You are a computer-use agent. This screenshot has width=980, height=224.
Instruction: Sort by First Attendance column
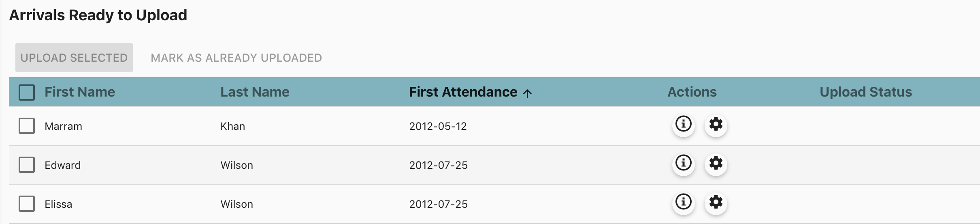coord(463,92)
